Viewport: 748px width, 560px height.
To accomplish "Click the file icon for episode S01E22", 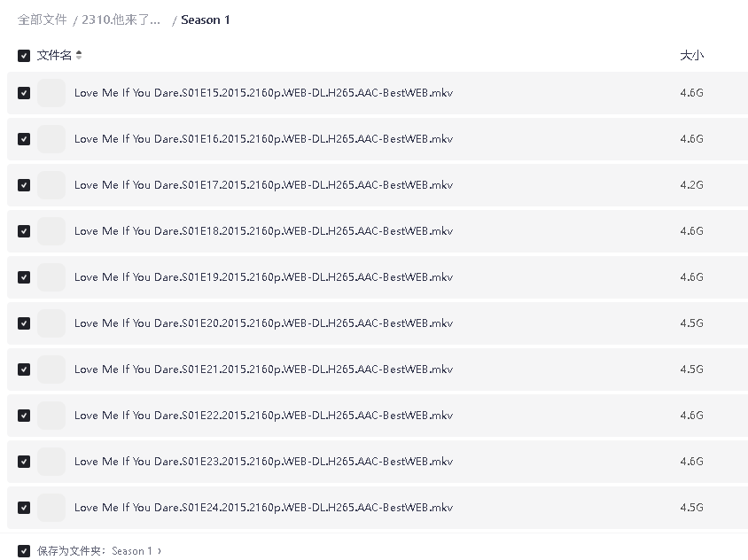I will coord(51,416).
